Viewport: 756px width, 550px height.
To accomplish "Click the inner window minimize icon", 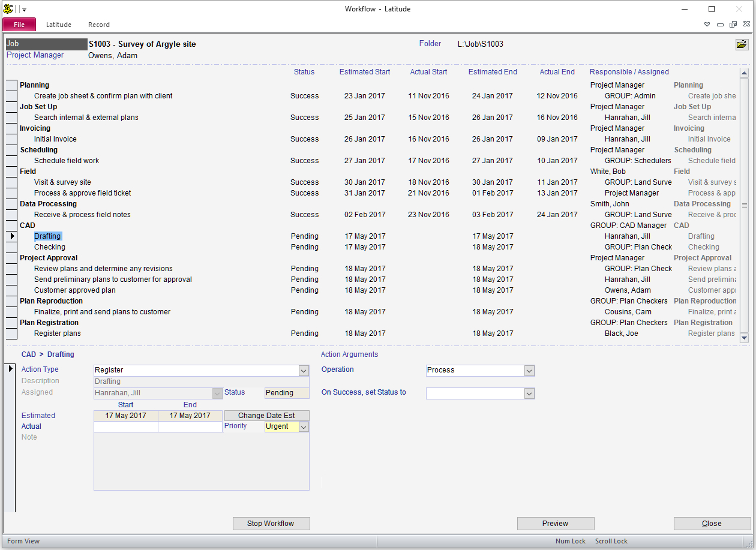I will 720,25.
